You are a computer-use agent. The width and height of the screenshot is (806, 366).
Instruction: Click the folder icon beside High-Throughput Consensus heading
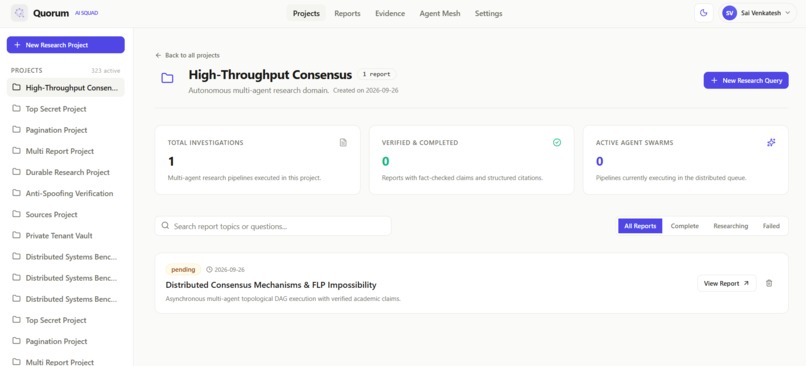(167, 78)
